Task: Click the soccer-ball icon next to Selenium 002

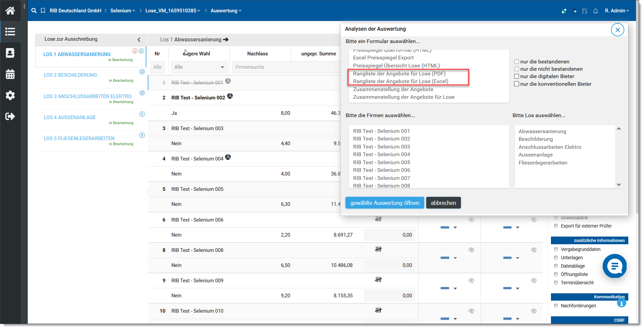Action: 230,96
